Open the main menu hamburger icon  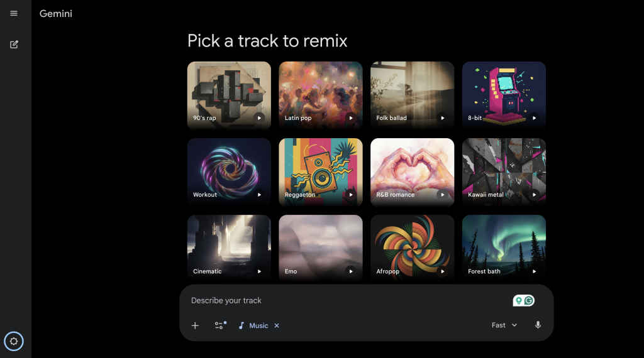14,13
